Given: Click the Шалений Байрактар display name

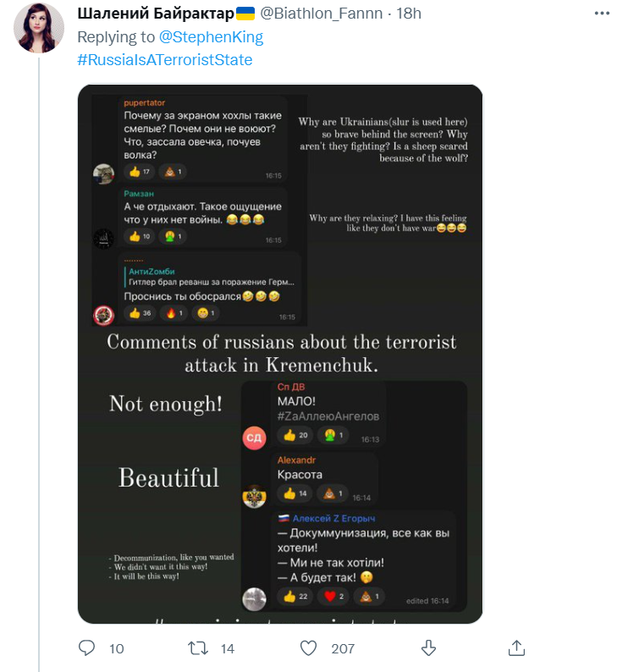Looking at the screenshot, I should [156, 14].
